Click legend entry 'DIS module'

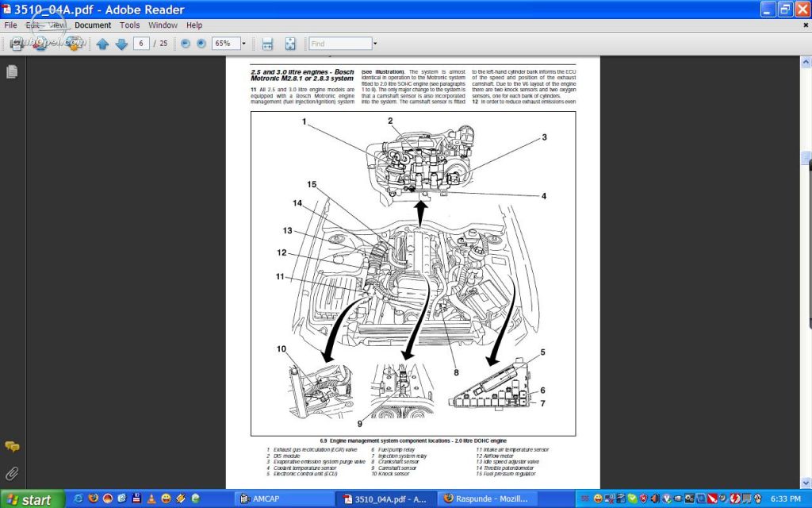coord(286,456)
